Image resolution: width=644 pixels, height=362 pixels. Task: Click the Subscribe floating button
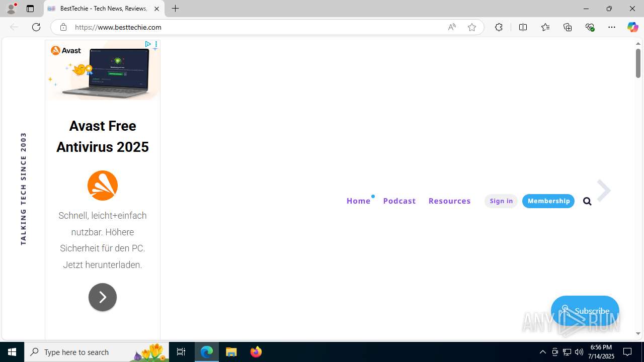point(585,311)
